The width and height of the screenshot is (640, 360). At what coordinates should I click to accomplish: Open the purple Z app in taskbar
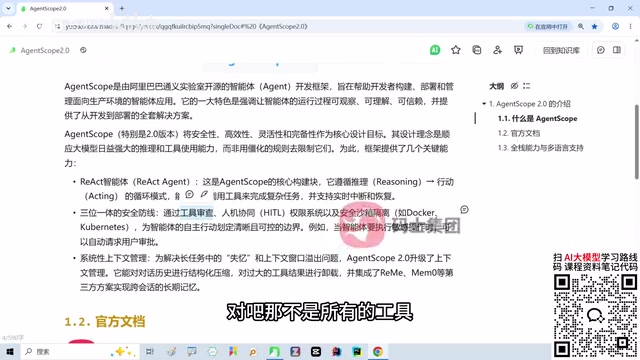point(295,351)
